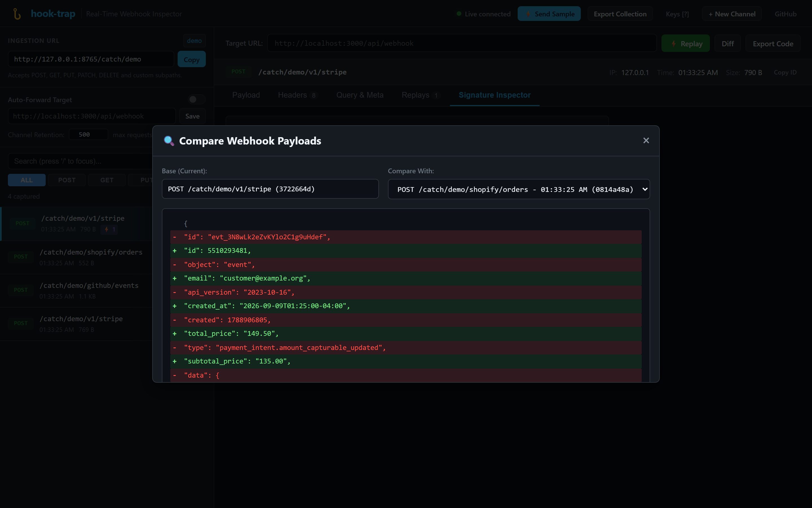Click the Channel Retention number field

tap(88, 134)
